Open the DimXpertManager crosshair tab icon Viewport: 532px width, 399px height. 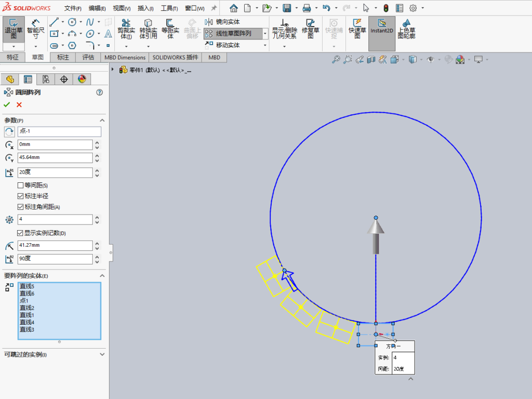(64, 79)
